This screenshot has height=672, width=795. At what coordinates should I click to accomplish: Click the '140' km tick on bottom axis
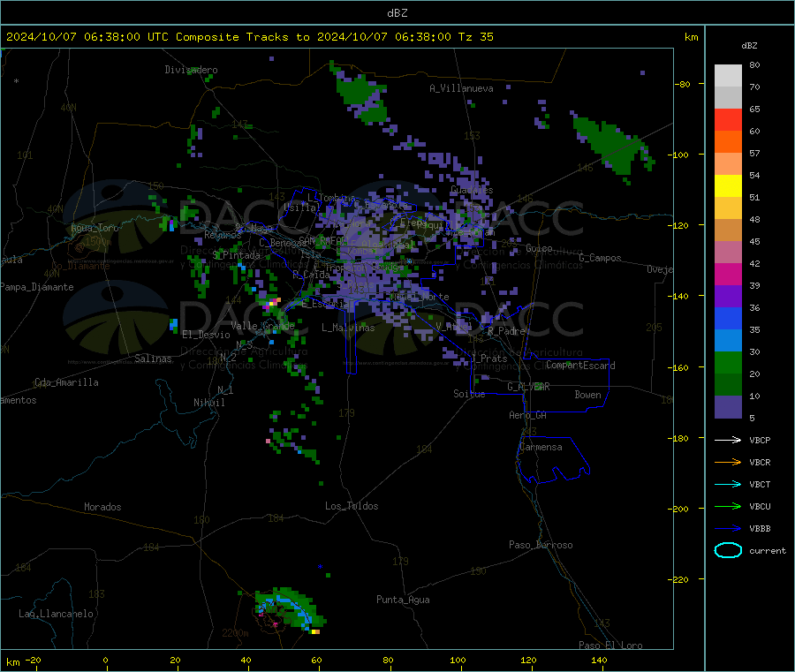[599, 660]
